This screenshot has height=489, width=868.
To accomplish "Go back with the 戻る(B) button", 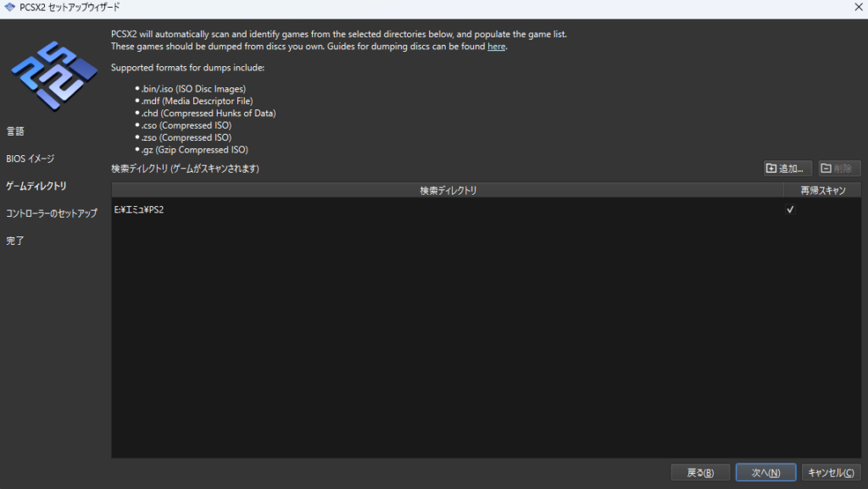I will pos(700,472).
